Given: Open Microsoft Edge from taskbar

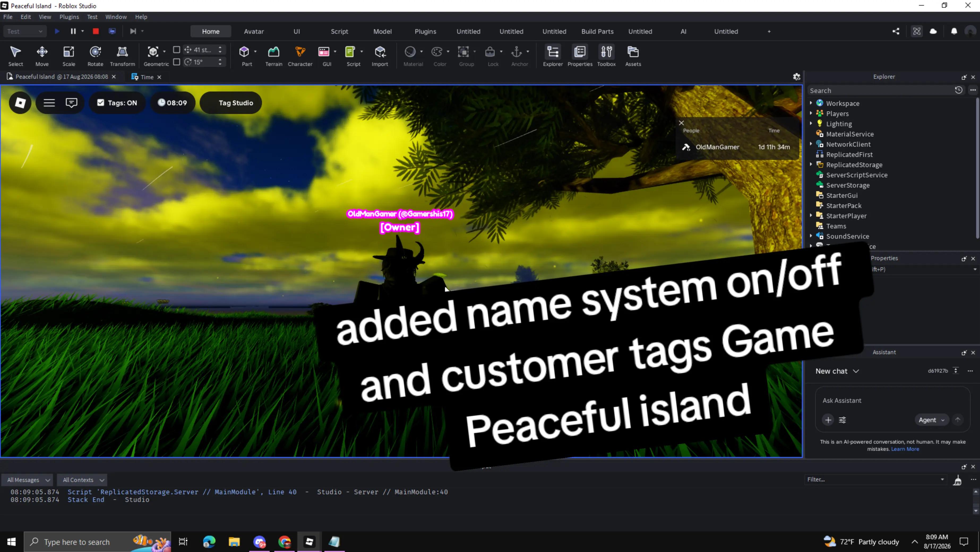Looking at the screenshot, I should pyautogui.click(x=209, y=542).
